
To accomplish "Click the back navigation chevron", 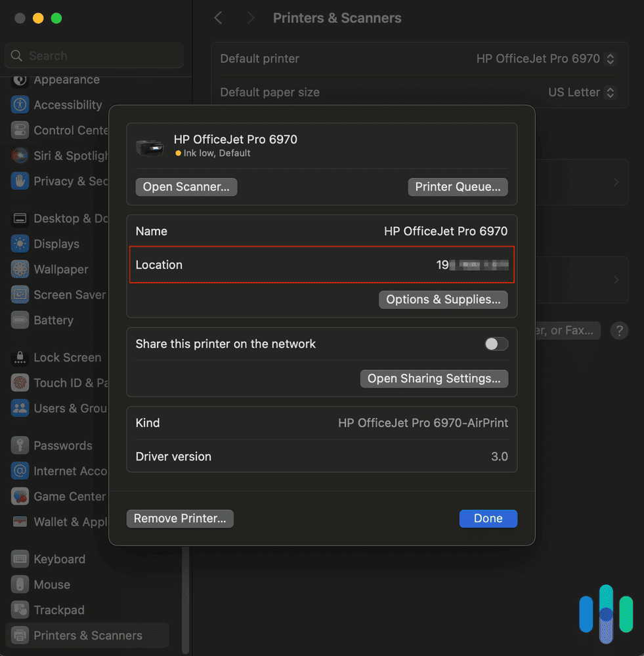I will tap(218, 18).
